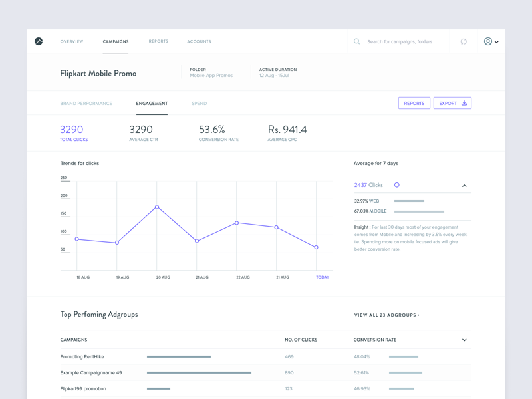Select the Average CPC metric
Image resolution: width=532 pixels, height=399 pixels.
point(287,133)
